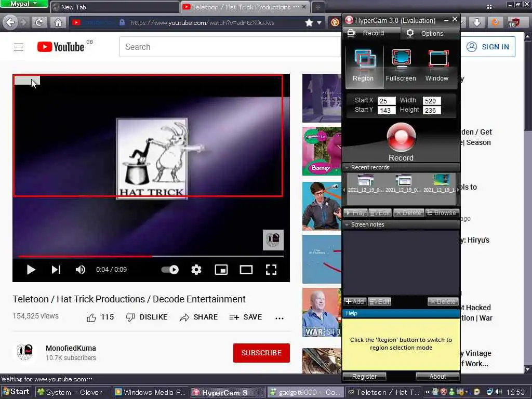Viewport: 532px width, 399px height.
Task: Share the video
Action: [x=199, y=317]
